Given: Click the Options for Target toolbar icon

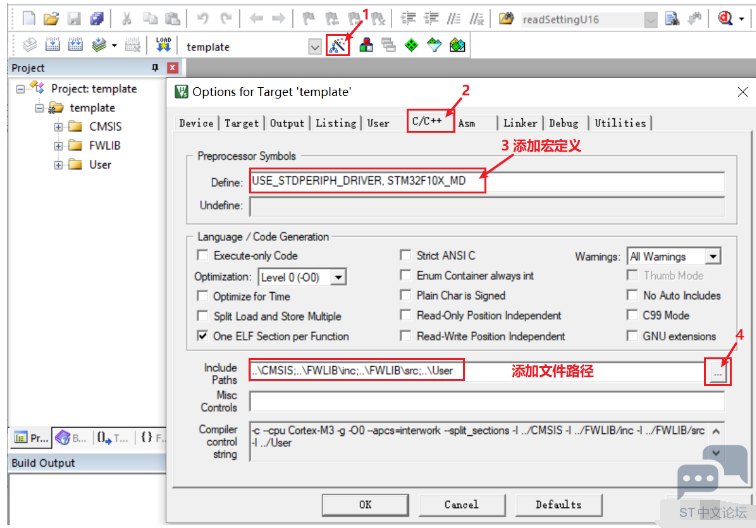Looking at the screenshot, I should [x=338, y=45].
